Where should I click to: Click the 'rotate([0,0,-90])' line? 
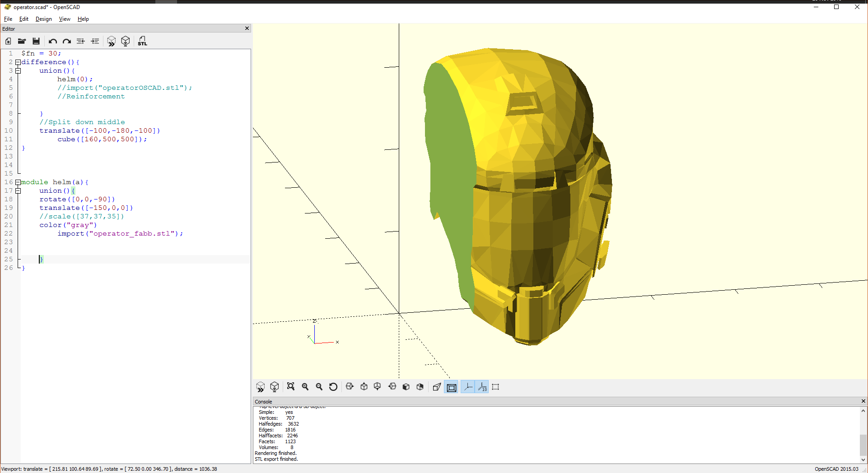tap(77, 199)
